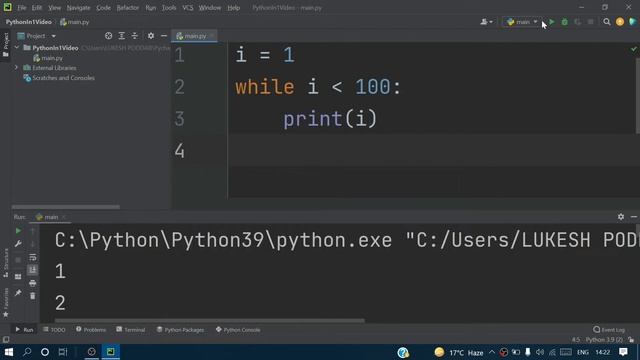Image resolution: width=640 pixels, height=360 pixels.
Task: Rerun main in Run panel
Action: 18,231
